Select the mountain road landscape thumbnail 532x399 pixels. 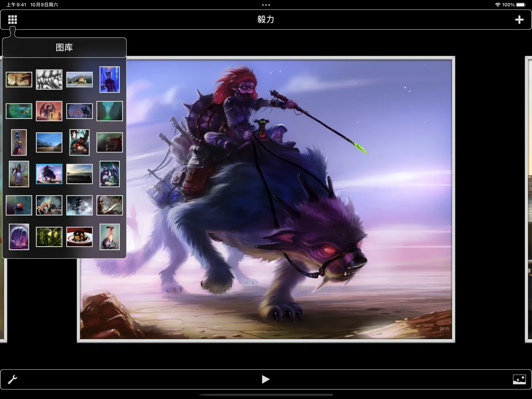point(49,142)
